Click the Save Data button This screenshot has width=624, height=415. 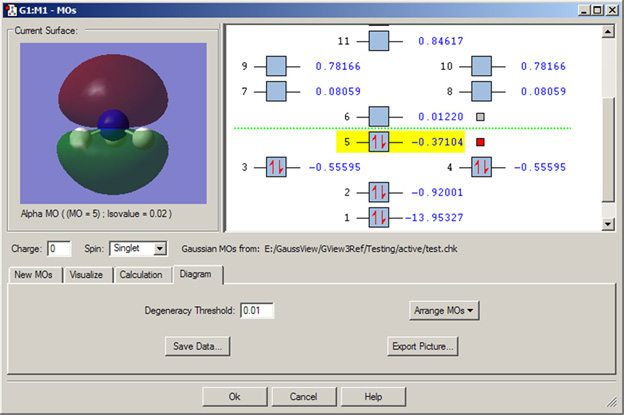(199, 346)
